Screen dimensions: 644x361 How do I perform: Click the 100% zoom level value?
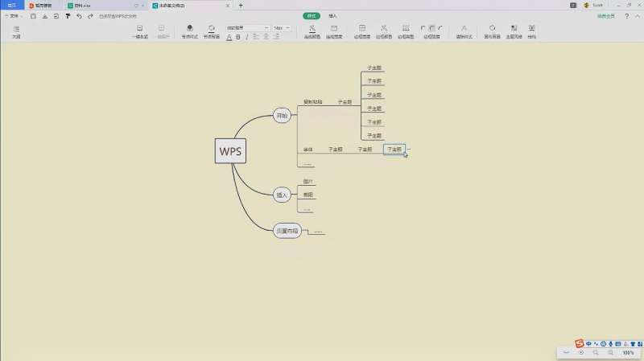click(628, 352)
